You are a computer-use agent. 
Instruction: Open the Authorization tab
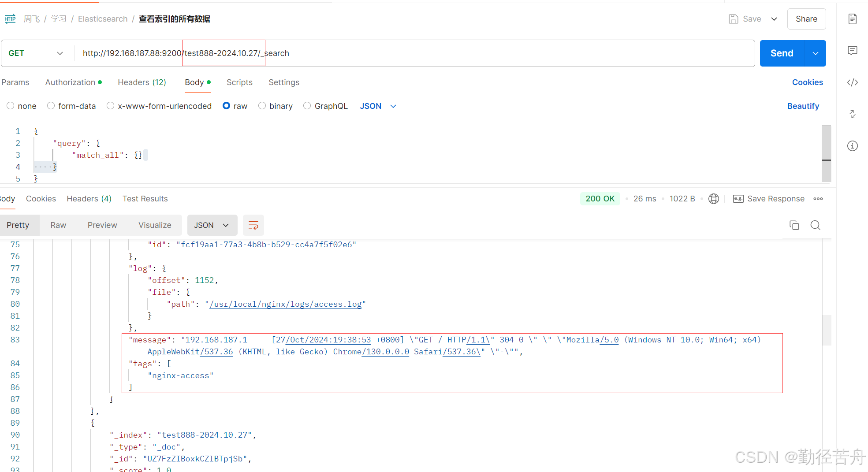(74, 82)
